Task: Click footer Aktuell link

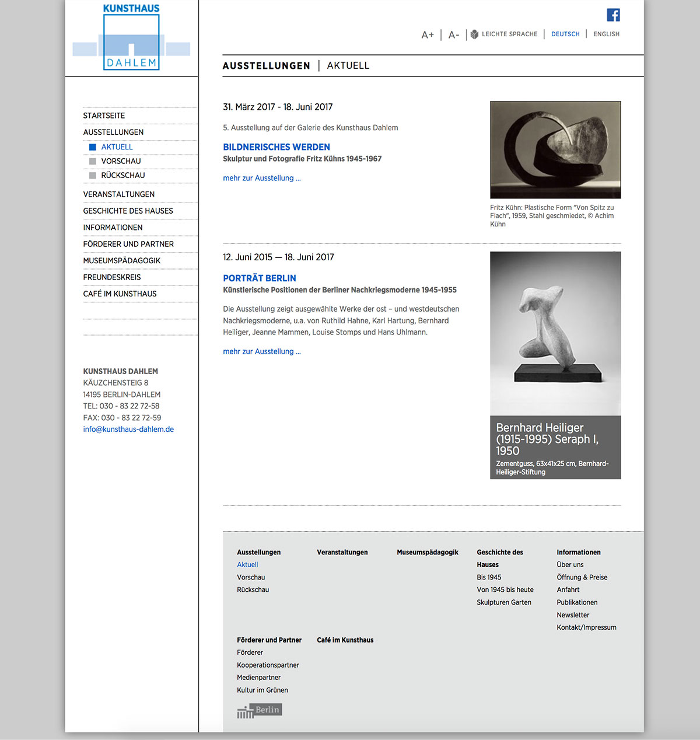Action: (247, 565)
